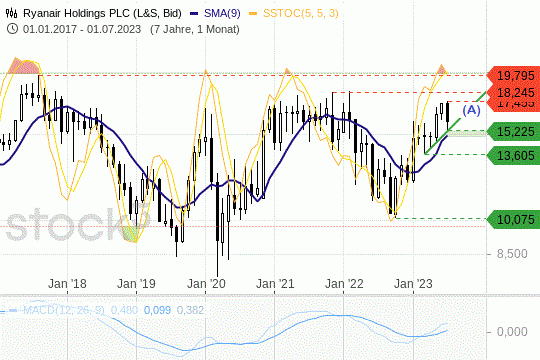Click the 0,000 MACD axis label

pos(512,332)
